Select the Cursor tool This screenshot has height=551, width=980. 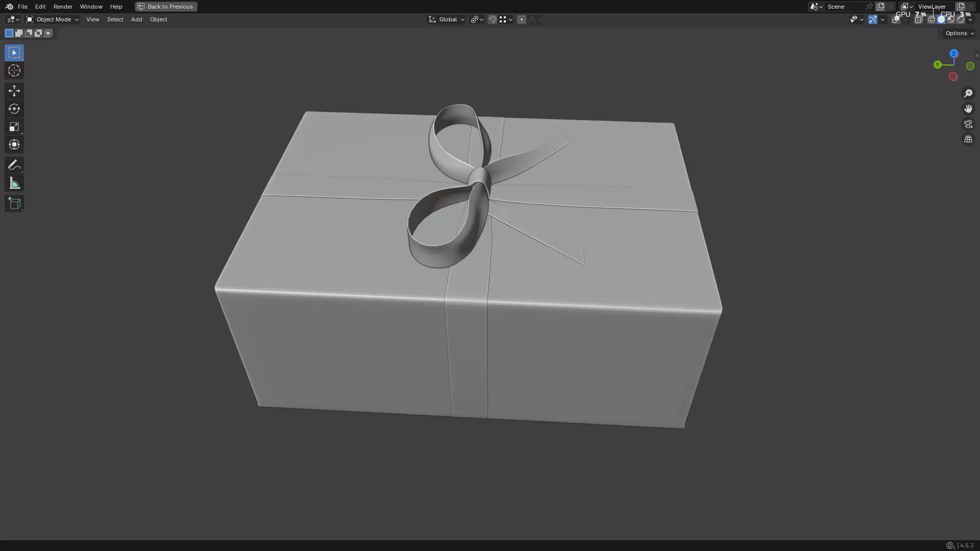coord(14,70)
